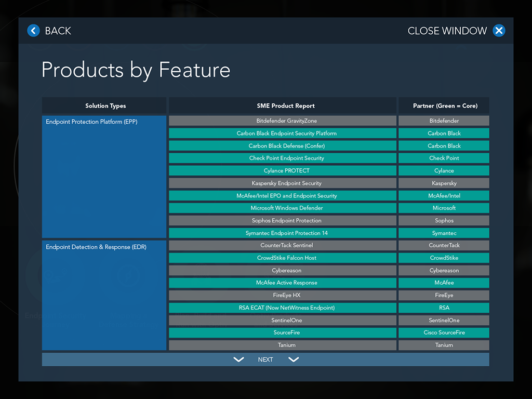This screenshot has height=399, width=532.
Task: Click the Solution Types column header
Action: [104, 105]
